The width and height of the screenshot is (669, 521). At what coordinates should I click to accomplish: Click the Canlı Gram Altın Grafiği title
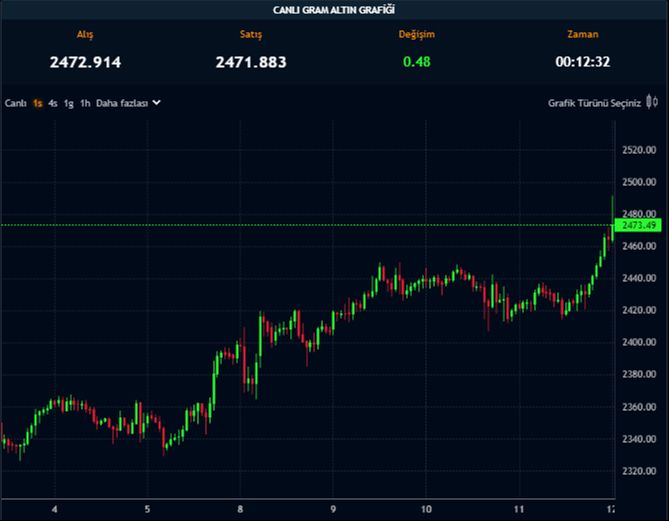click(x=334, y=10)
